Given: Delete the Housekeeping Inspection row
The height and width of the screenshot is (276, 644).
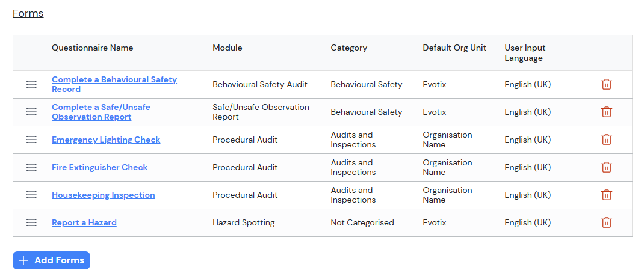Looking at the screenshot, I should click(x=607, y=195).
